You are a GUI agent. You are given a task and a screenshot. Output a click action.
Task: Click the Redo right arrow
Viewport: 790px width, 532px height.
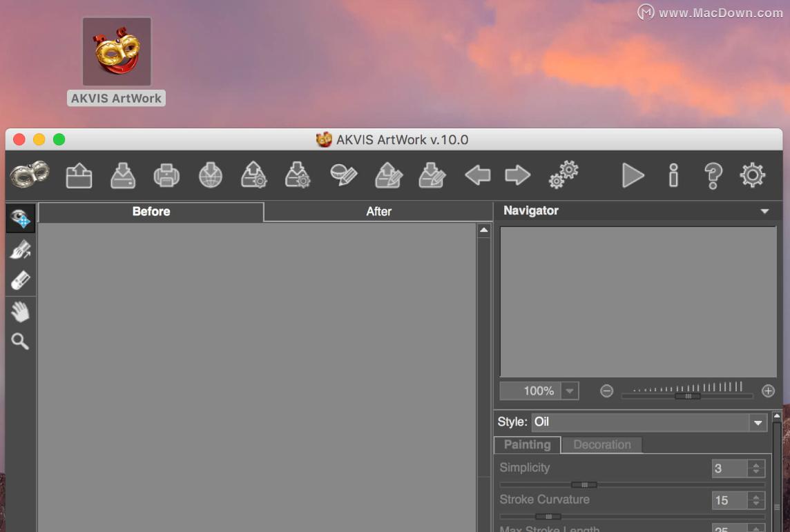pos(517,175)
